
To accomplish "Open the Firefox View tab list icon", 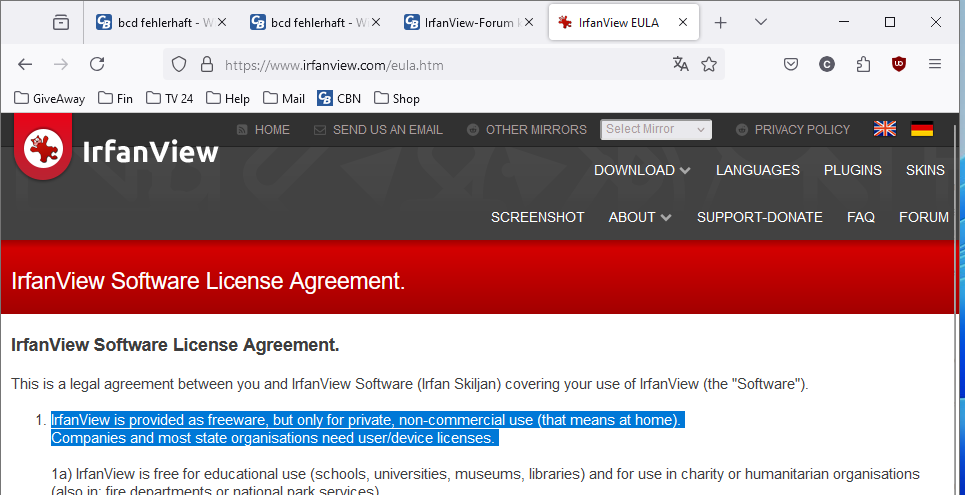I will coord(61,22).
